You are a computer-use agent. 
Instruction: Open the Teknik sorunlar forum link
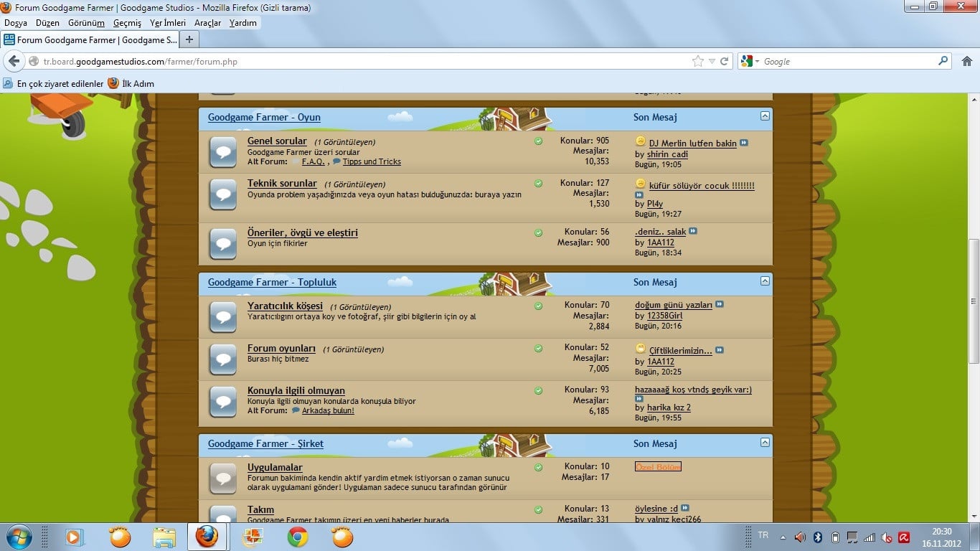(x=282, y=184)
